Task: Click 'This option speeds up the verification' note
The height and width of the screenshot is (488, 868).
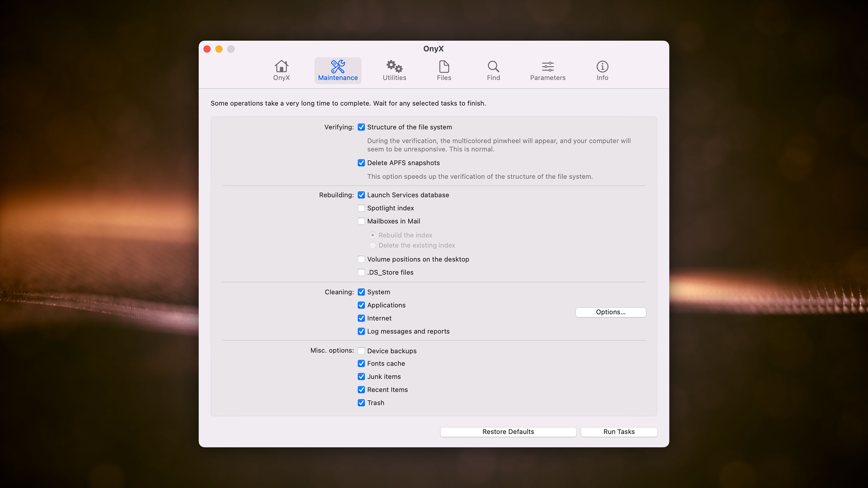Action: pos(480,177)
